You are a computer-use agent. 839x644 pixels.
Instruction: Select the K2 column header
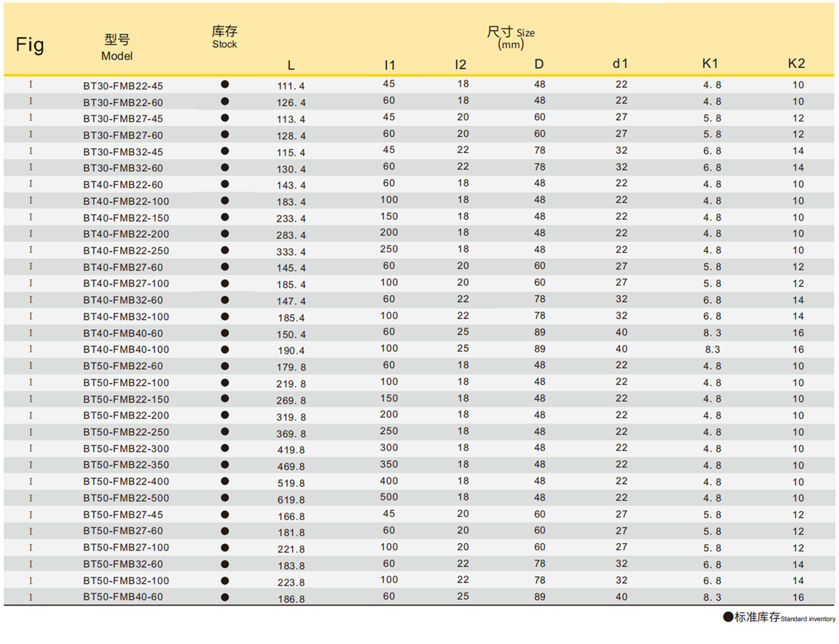[x=796, y=64]
